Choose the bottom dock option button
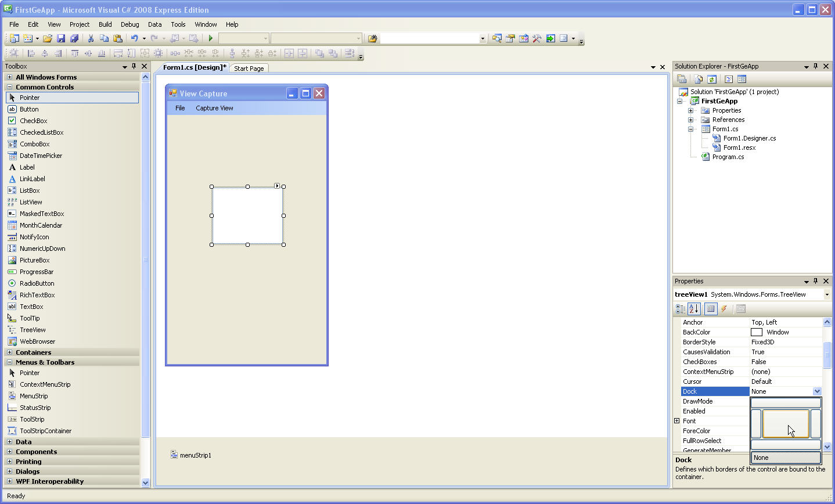Screen dimensions: 835x504 (786, 445)
